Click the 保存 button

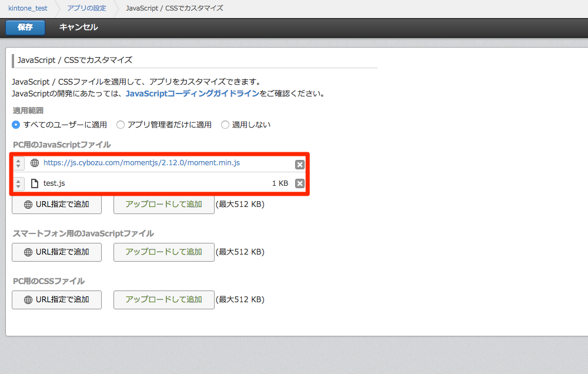click(x=25, y=27)
